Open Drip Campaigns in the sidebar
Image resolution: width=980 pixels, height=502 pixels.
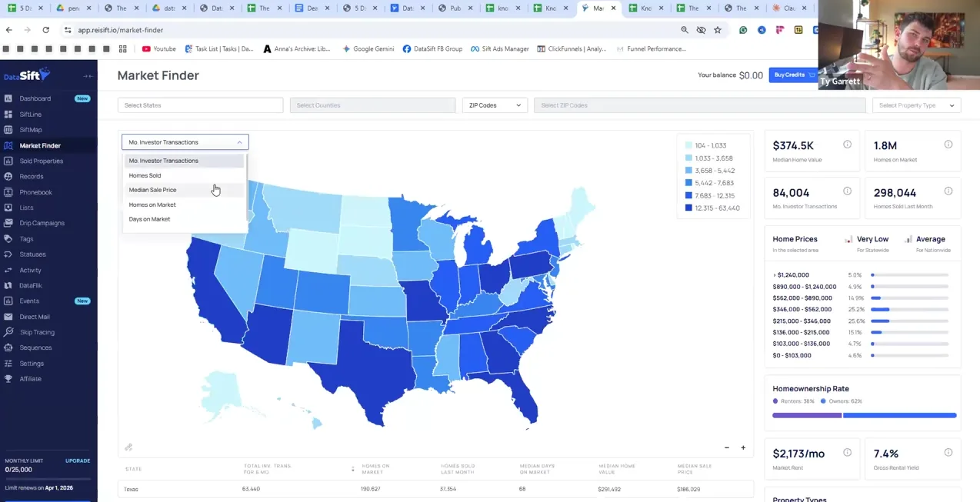pyautogui.click(x=42, y=223)
